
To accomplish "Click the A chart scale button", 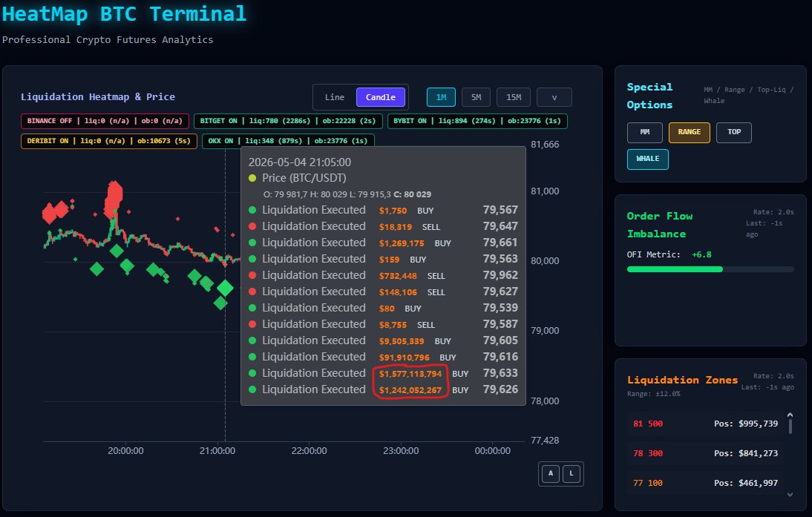I will tap(551, 473).
